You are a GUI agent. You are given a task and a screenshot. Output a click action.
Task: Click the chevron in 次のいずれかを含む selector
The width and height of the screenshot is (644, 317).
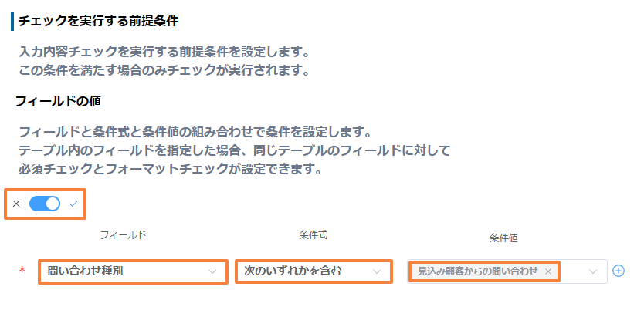tap(376, 271)
